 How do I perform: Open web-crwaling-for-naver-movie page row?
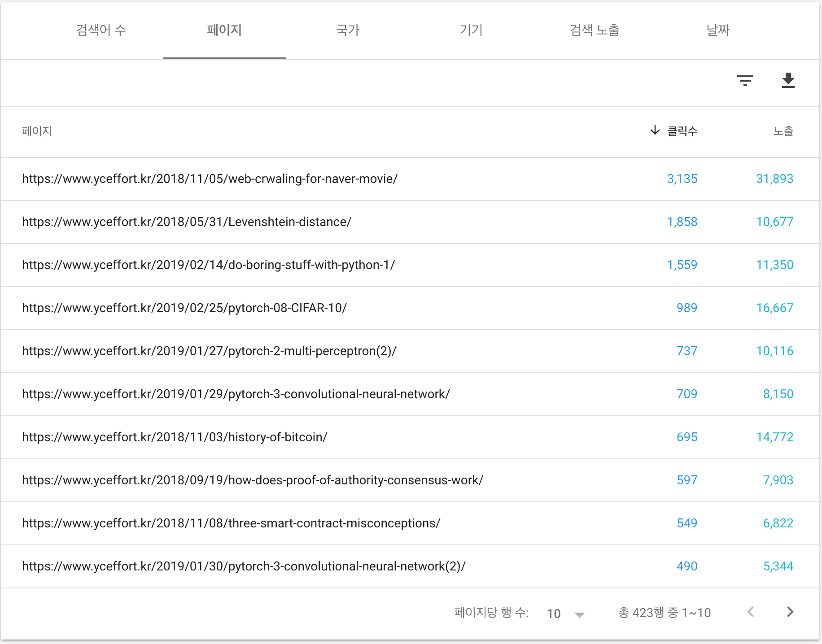(210, 179)
